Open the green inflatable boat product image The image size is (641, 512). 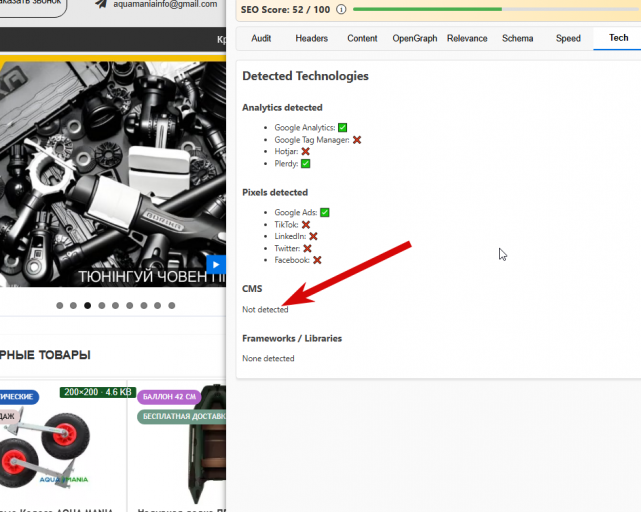click(206, 446)
